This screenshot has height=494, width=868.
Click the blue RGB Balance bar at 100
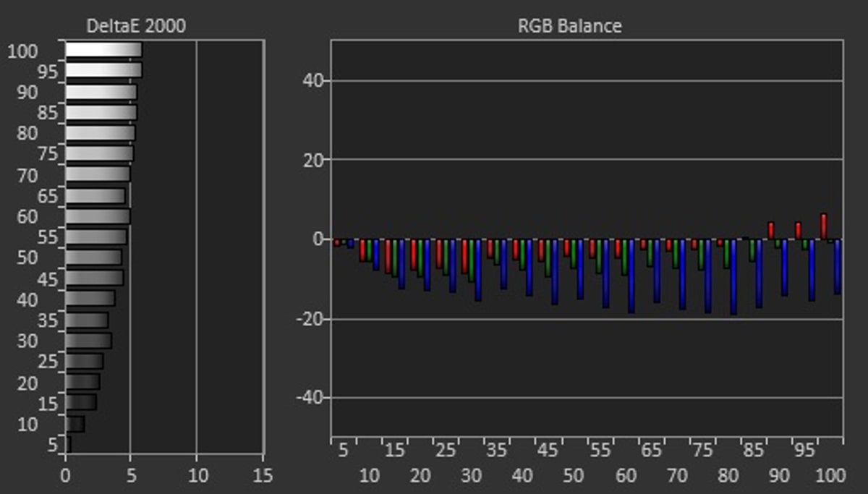pos(837,267)
